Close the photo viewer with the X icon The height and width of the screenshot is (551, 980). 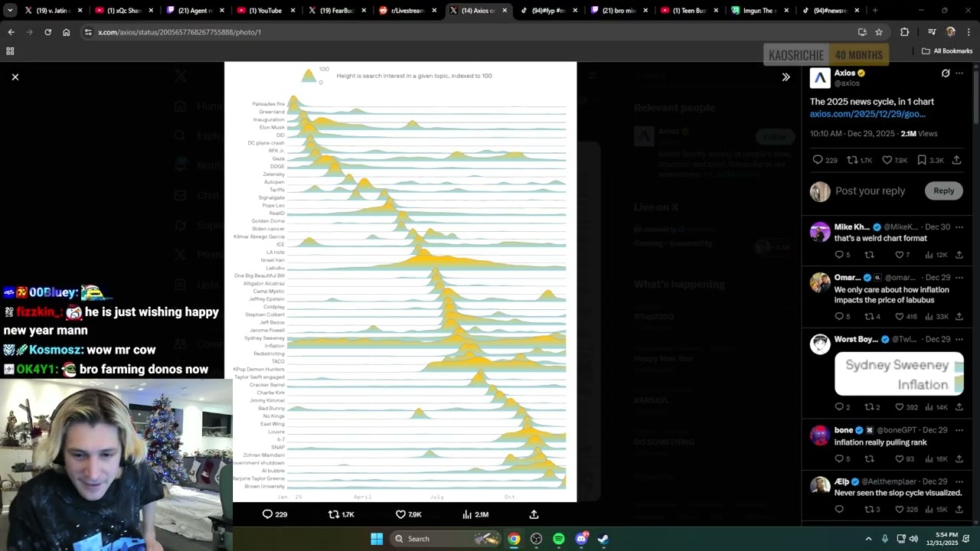15,77
